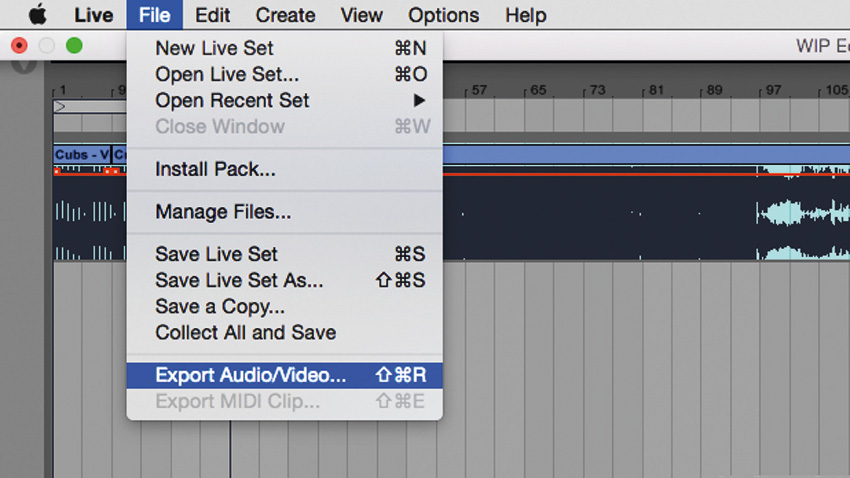Open the Options menu

(x=443, y=15)
